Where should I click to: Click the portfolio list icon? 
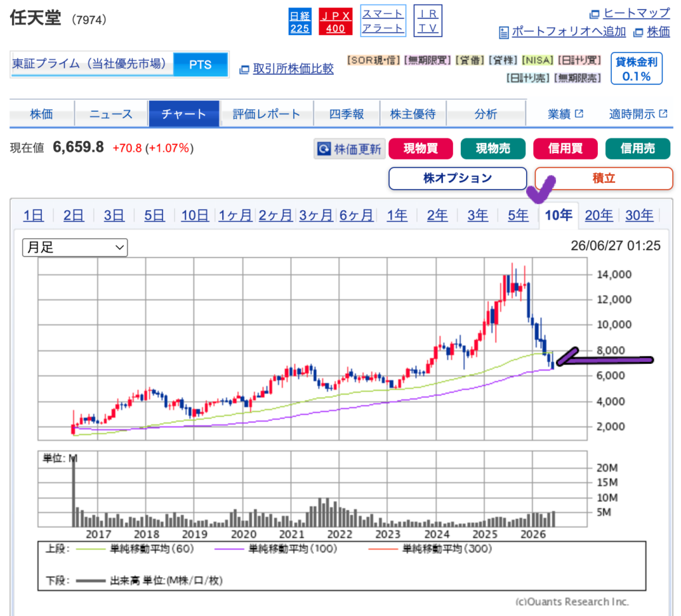(x=504, y=33)
